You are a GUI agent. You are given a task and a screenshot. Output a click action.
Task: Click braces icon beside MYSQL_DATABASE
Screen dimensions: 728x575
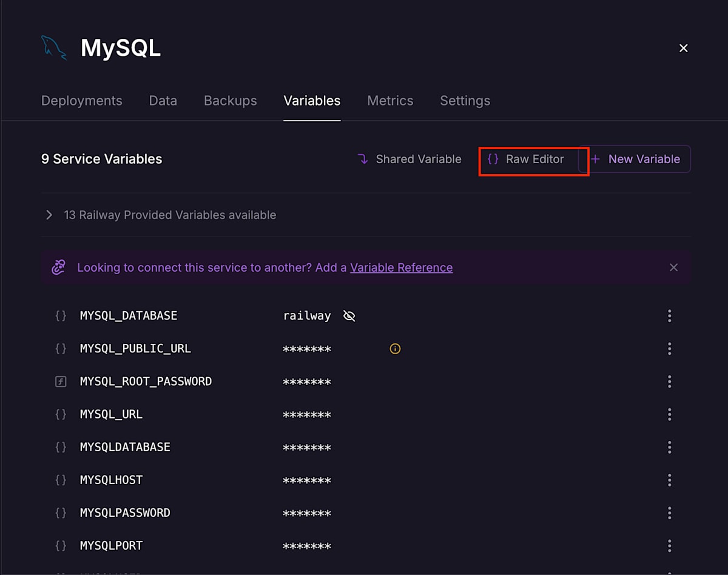(61, 315)
